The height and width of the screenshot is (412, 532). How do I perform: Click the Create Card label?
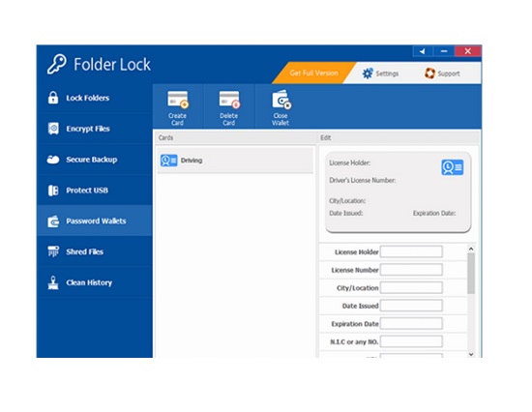[177, 119]
